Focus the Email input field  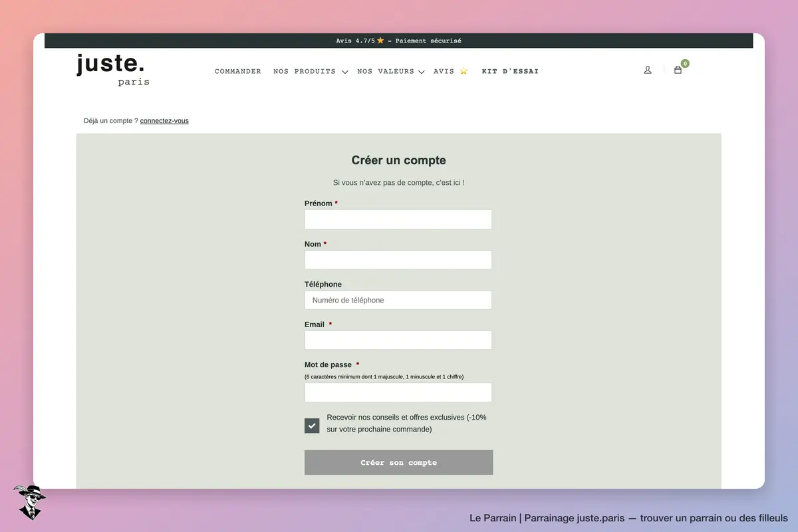[x=398, y=340]
